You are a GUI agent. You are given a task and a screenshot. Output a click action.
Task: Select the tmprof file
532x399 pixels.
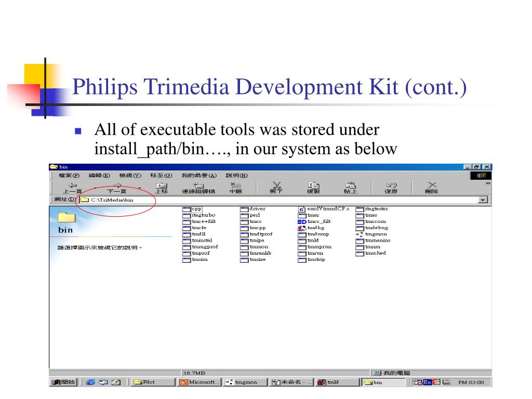pyautogui.click(x=196, y=253)
